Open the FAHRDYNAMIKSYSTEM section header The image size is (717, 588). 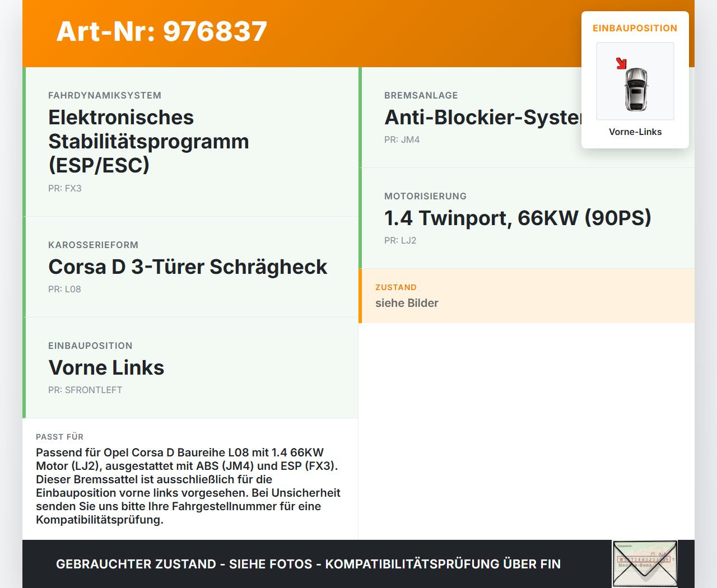(105, 95)
